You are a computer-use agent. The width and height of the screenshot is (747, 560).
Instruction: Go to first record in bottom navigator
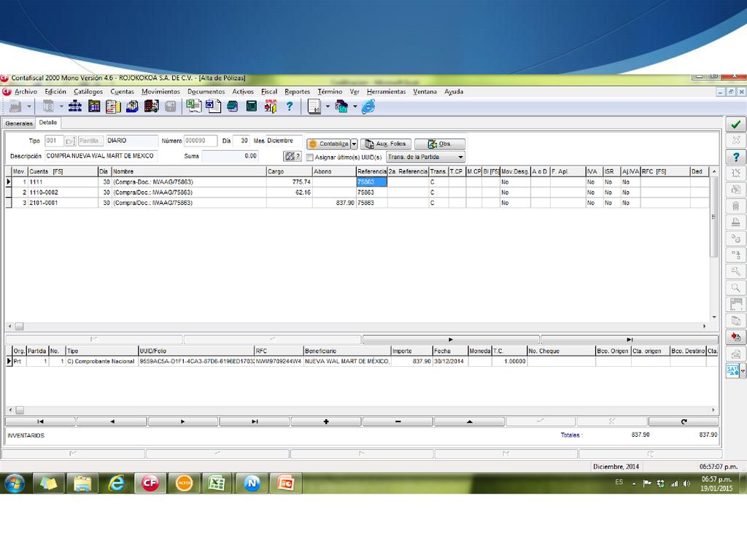point(41,421)
